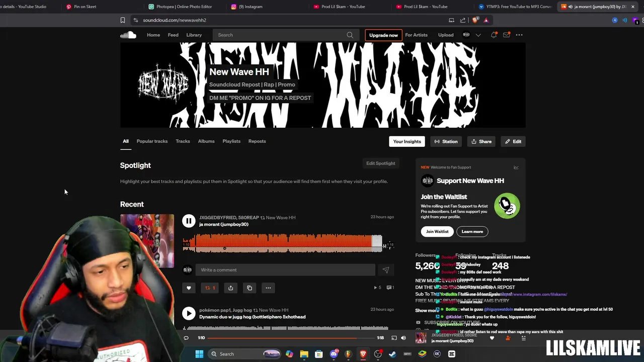The image size is (644, 362).
Task: Toggle repost on ja morant track
Action: pos(210,288)
